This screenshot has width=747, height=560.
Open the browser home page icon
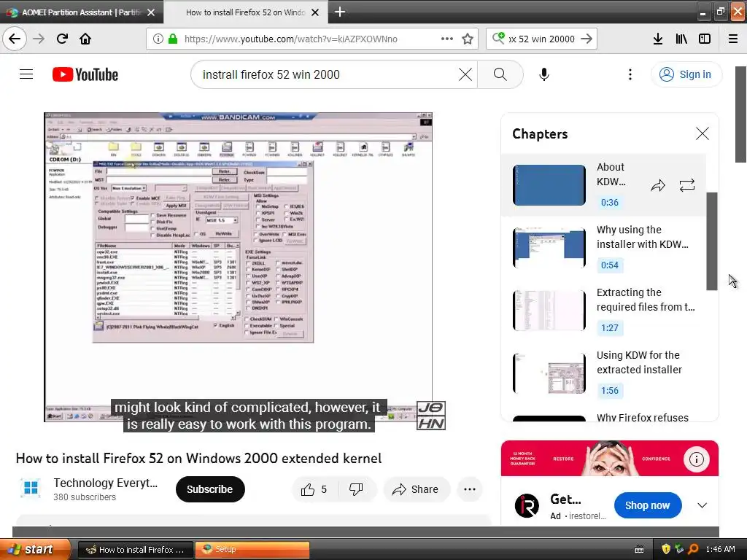[x=85, y=39]
